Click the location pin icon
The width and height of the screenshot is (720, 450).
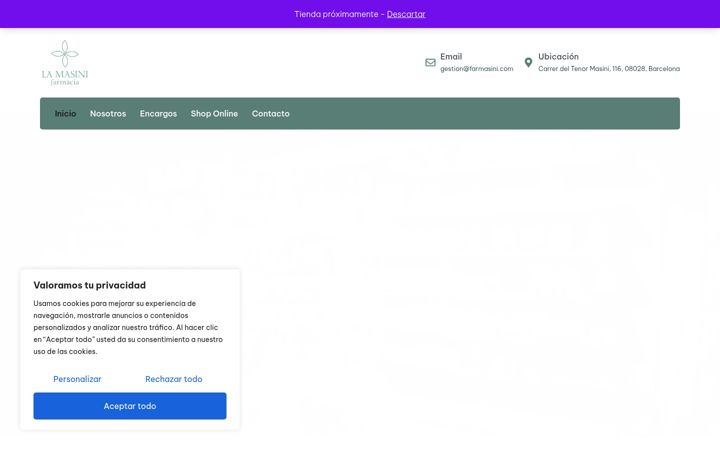coord(529,62)
